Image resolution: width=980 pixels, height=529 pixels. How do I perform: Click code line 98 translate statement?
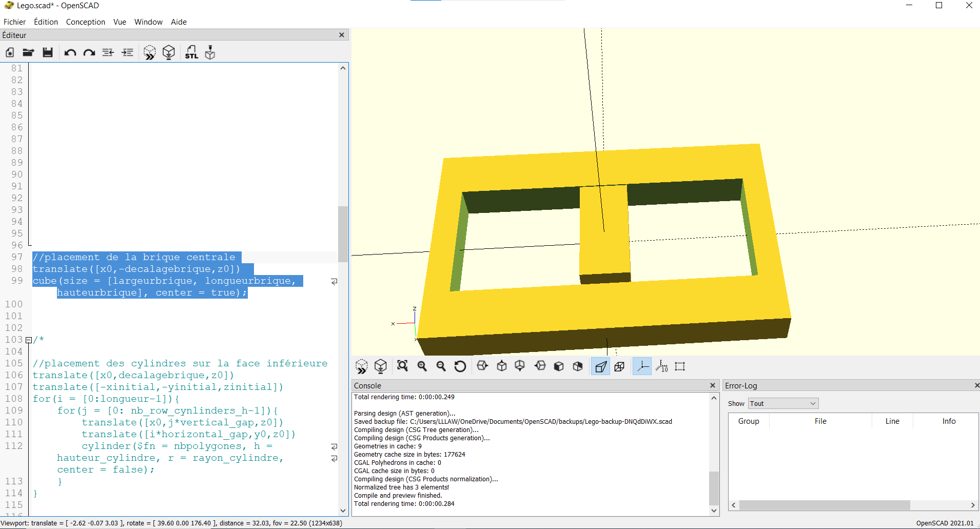coord(136,269)
